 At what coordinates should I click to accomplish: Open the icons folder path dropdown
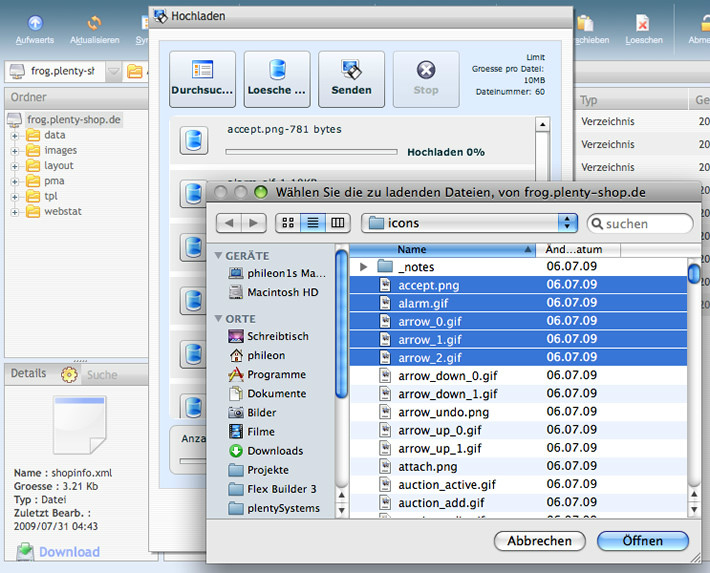click(470, 223)
